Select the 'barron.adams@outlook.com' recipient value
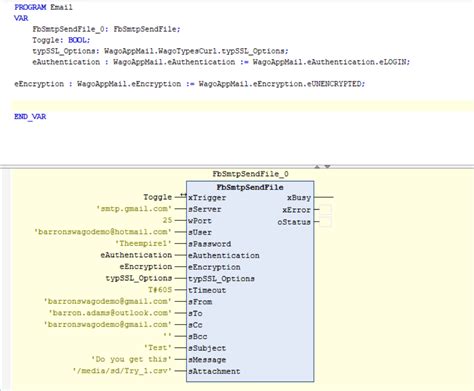 pyautogui.click(x=110, y=313)
